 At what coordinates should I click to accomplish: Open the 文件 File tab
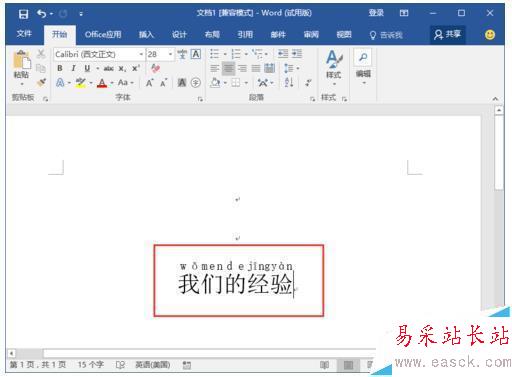coord(24,34)
